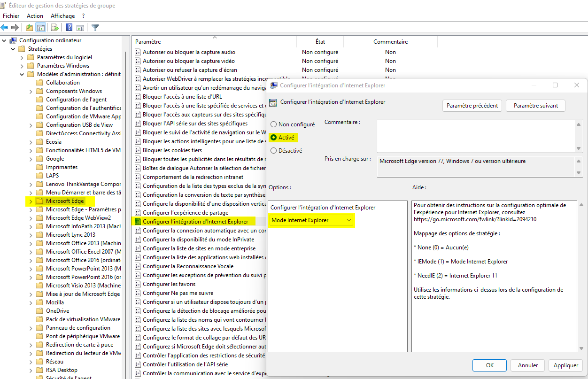The image size is (588, 379).
Task: Open the ? help menu
Action: coord(83,16)
